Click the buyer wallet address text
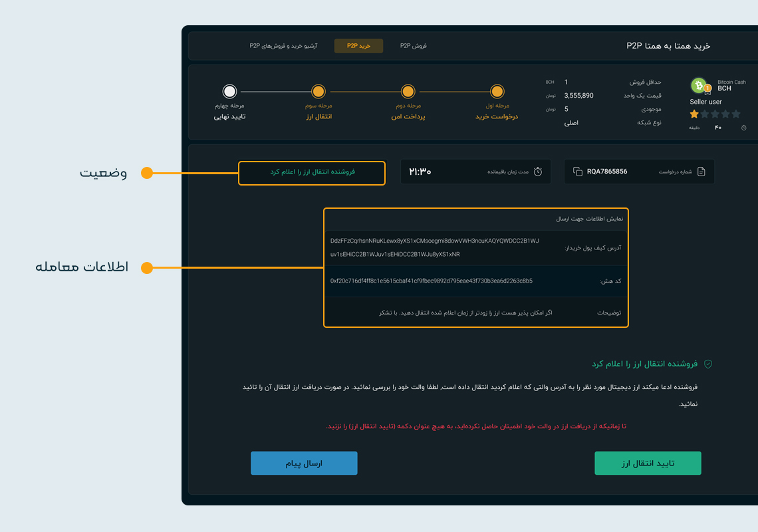Screen dimensions: 758x532 coord(435,247)
